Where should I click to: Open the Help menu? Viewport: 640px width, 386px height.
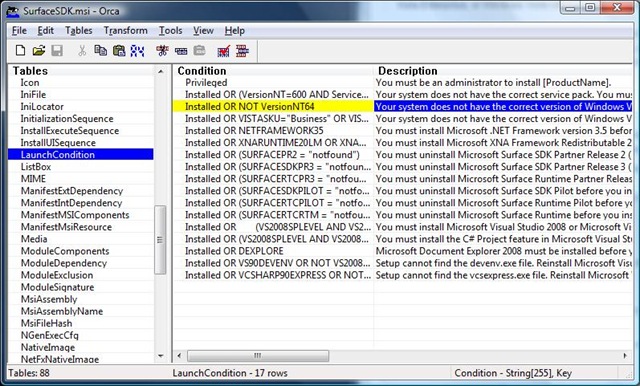pos(235,31)
